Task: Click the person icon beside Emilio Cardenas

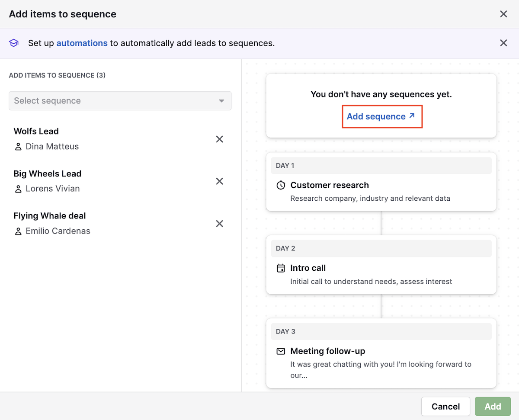Action: (x=18, y=231)
